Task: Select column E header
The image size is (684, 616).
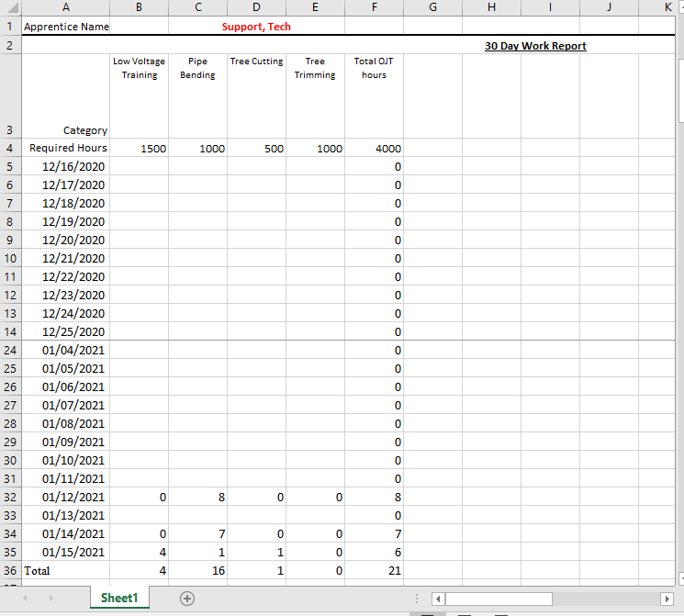Action: point(316,7)
